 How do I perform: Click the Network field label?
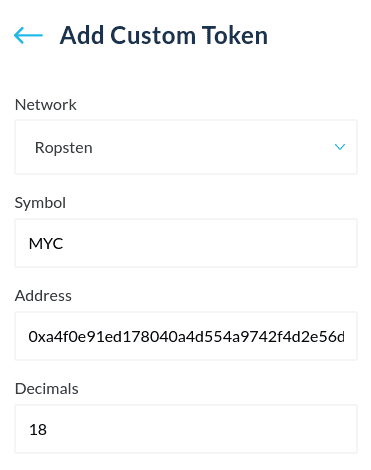coord(46,105)
